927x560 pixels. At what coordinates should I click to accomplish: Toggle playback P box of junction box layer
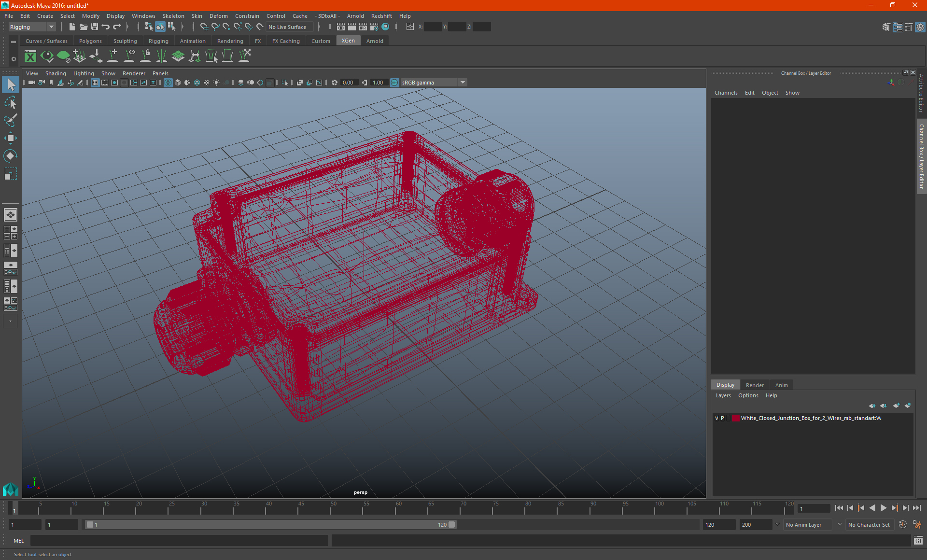[x=722, y=418]
